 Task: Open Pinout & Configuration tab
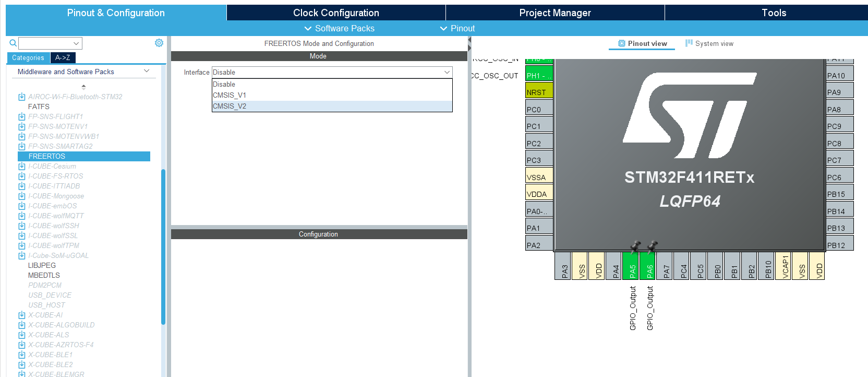[x=116, y=13]
